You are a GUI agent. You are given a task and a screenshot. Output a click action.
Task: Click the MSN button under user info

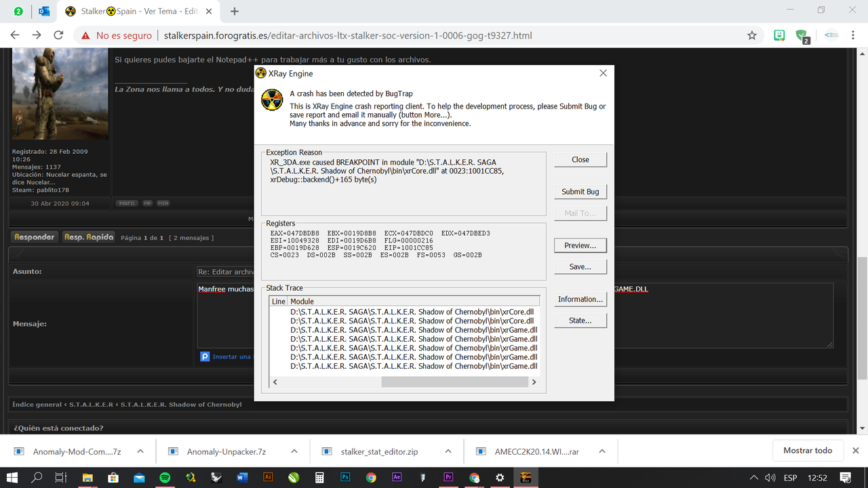pos(163,203)
